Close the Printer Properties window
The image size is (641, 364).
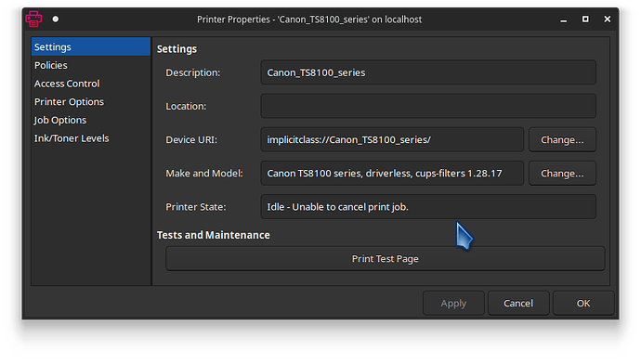(607, 19)
